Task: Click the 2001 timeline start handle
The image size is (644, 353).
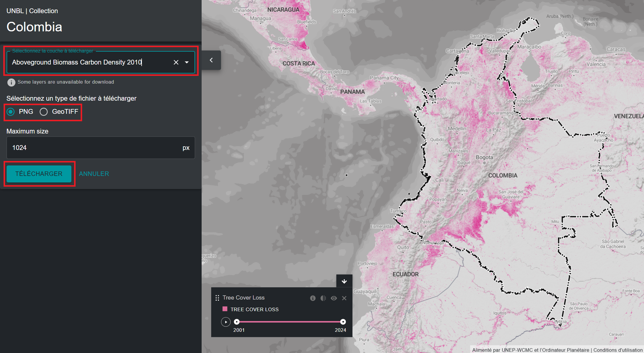Action: coord(237,322)
